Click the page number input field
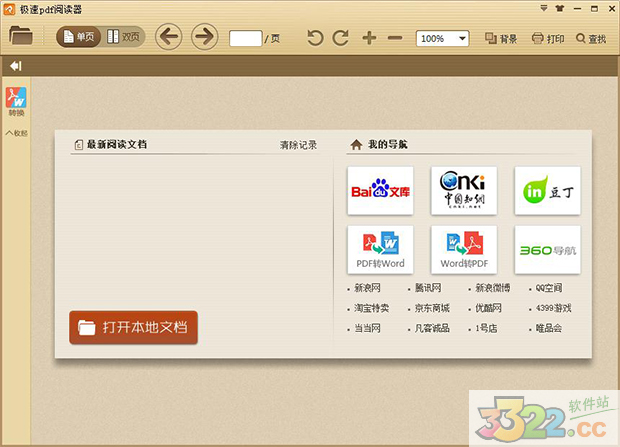This screenshot has height=447, width=620. pyautogui.click(x=245, y=38)
